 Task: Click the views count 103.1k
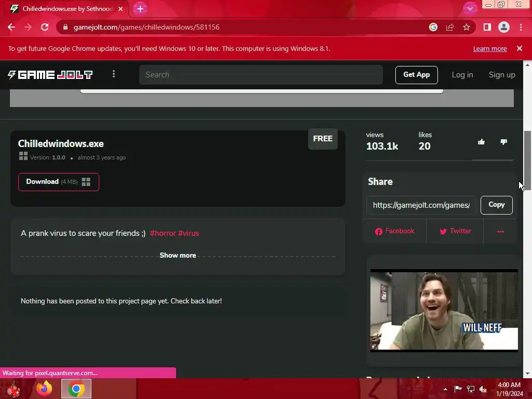coord(382,146)
